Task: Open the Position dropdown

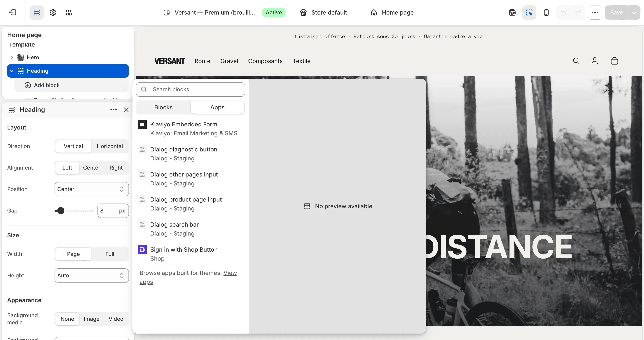Action: pyautogui.click(x=91, y=189)
